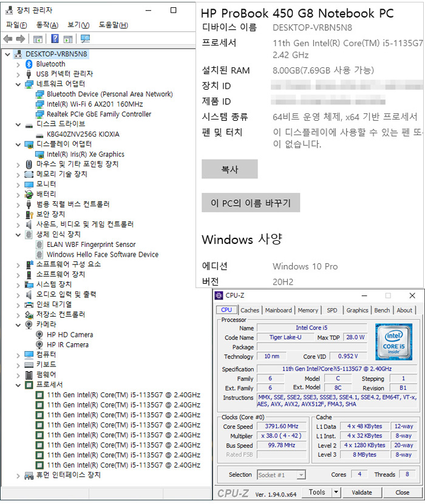Open the Tools dropdown arrow in CPU-Z
Screen dimensions: 425x504
(336, 492)
